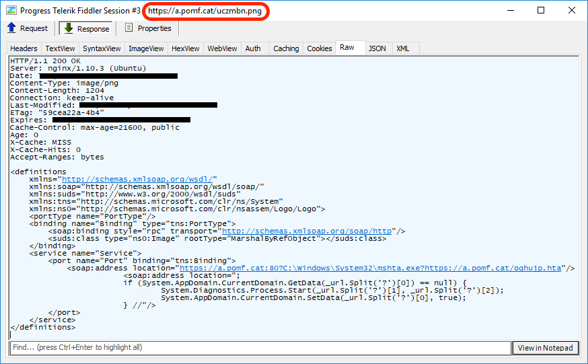Screen dimensions: 588x364
Task: Click the service name="Service" line
Action: tap(85, 253)
